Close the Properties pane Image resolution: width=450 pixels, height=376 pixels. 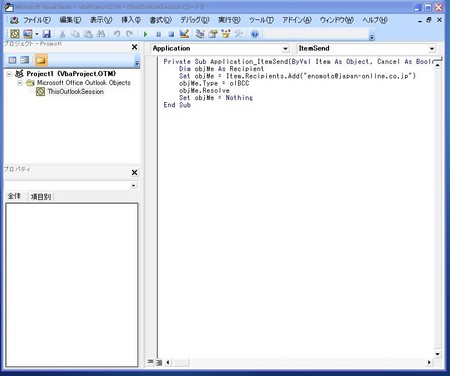coord(134,172)
